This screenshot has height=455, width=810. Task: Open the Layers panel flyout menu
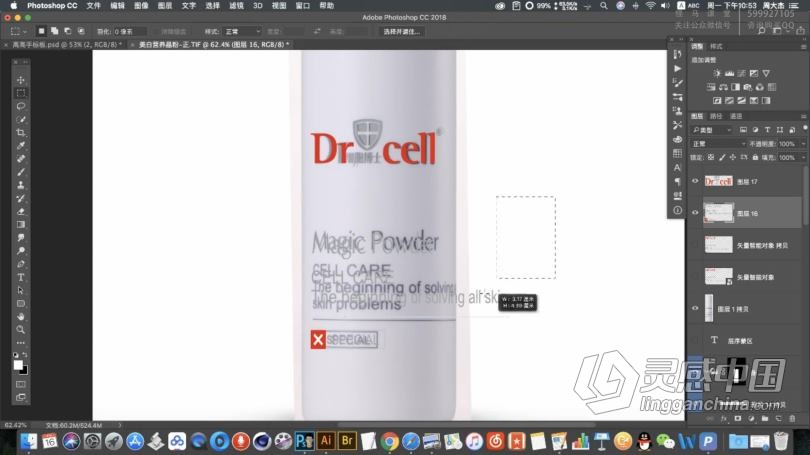(x=803, y=116)
